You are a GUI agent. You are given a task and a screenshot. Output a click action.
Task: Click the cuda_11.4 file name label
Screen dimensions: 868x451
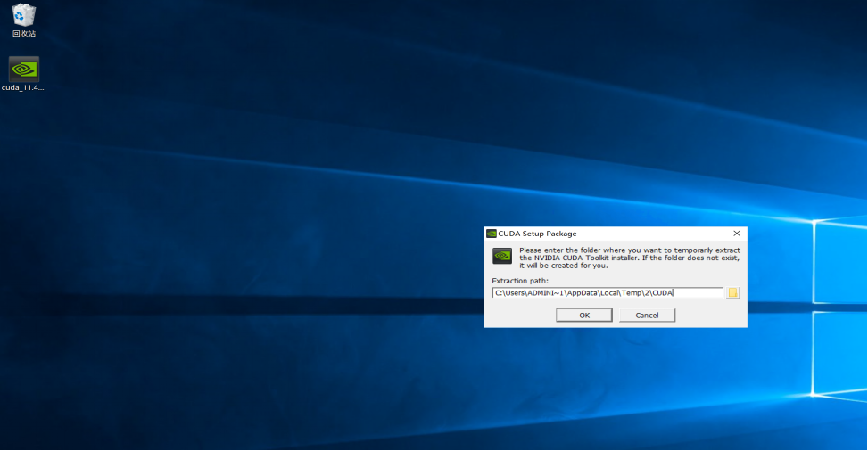click(24, 88)
